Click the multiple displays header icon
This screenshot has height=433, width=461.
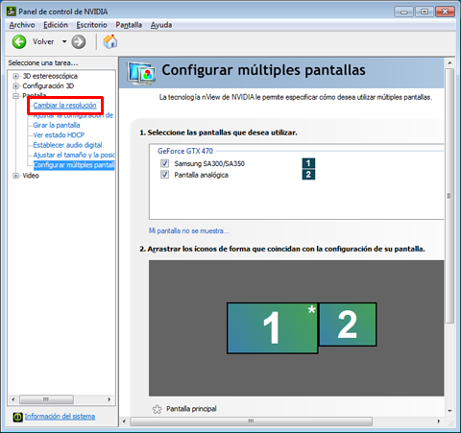141,73
